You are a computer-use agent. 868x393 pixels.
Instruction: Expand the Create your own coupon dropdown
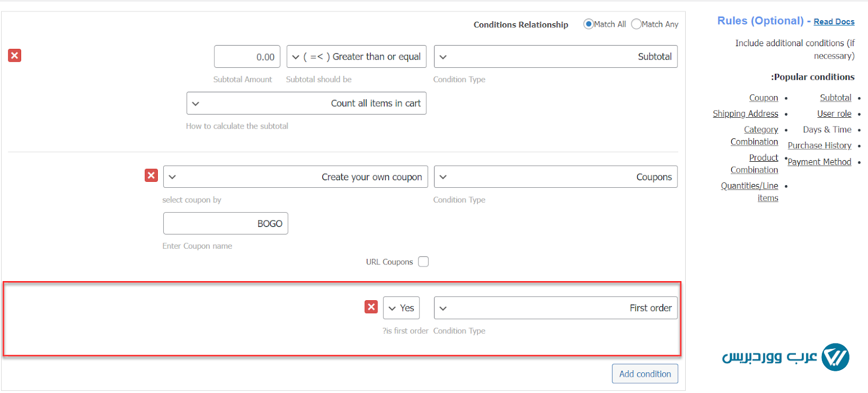click(x=296, y=177)
